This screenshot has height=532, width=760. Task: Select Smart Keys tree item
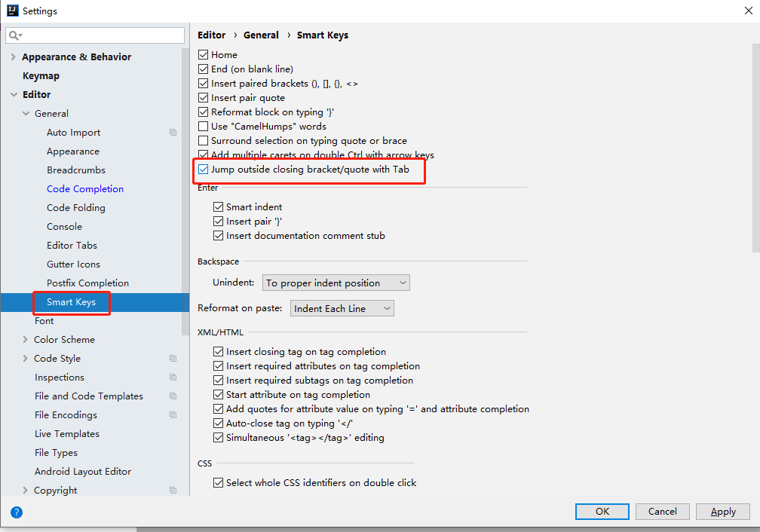pos(71,302)
